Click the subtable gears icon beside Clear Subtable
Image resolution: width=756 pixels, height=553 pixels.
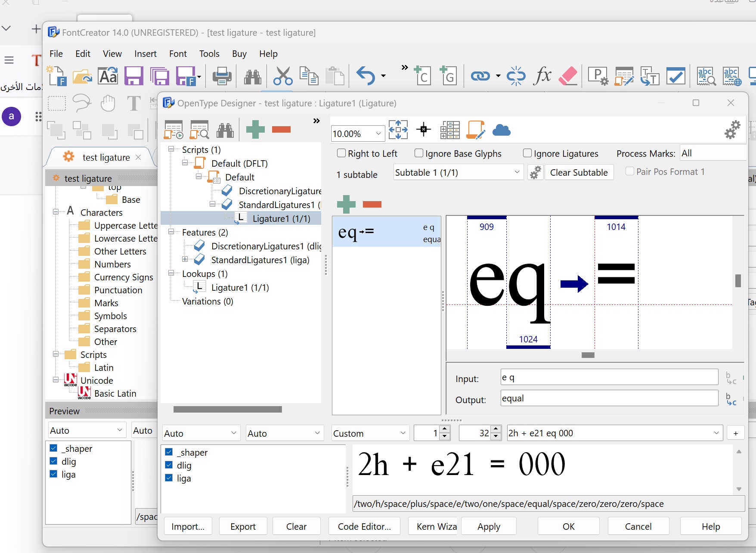pyautogui.click(x=535, y=173)
